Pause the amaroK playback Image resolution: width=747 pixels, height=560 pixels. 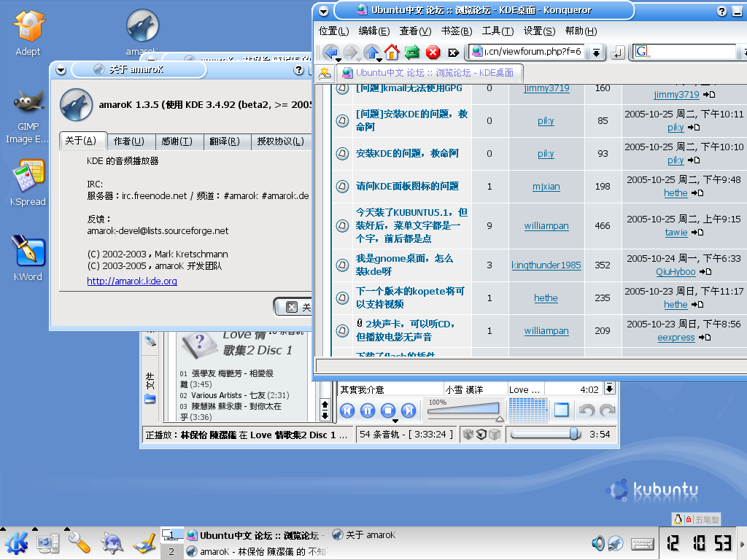coord(368,411)
